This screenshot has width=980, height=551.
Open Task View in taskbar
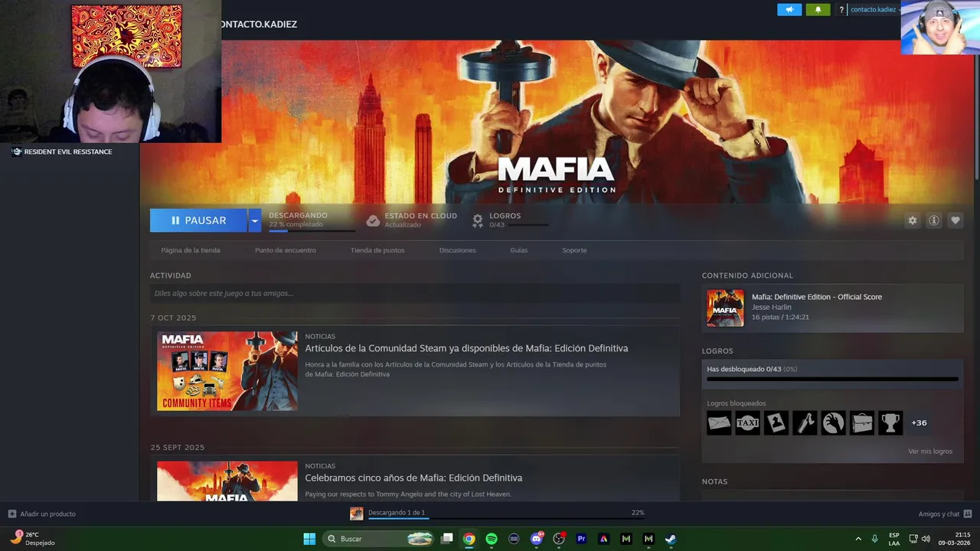click(447, 539)
